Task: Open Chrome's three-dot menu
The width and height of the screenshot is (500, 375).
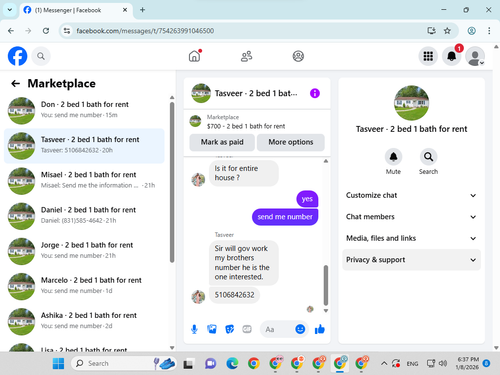Action: [x=489, y=31]
